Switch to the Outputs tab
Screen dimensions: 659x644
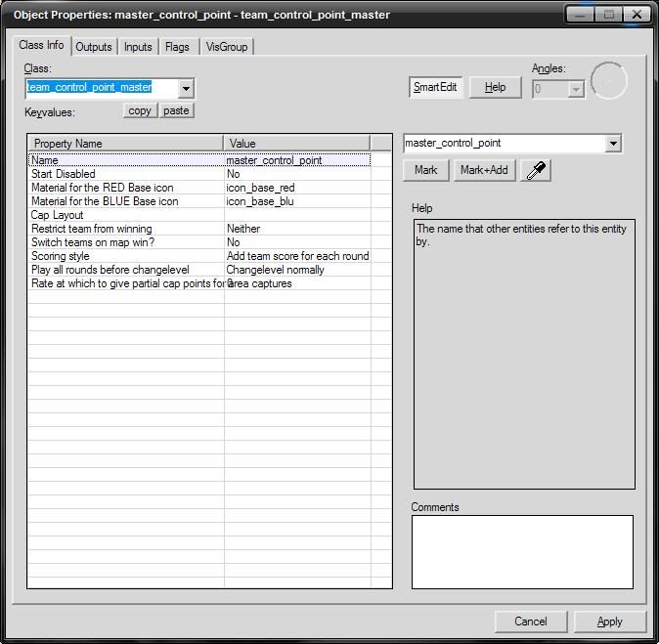click(x=94, y=47)
